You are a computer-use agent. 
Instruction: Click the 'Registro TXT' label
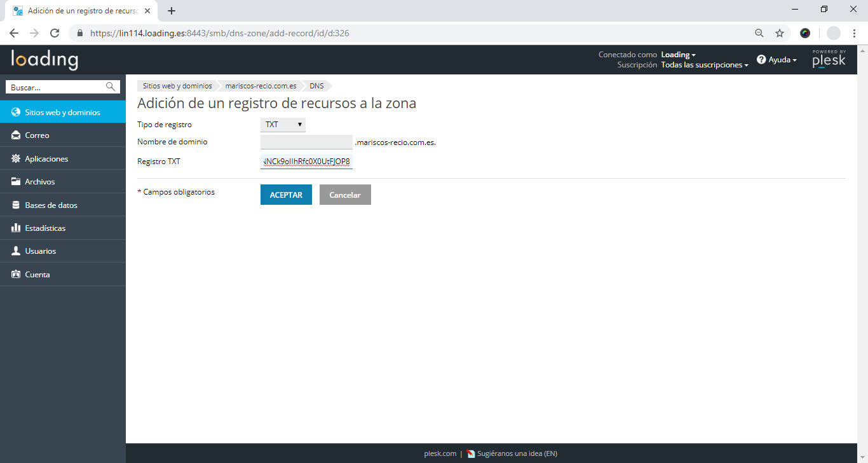[159, 162]
